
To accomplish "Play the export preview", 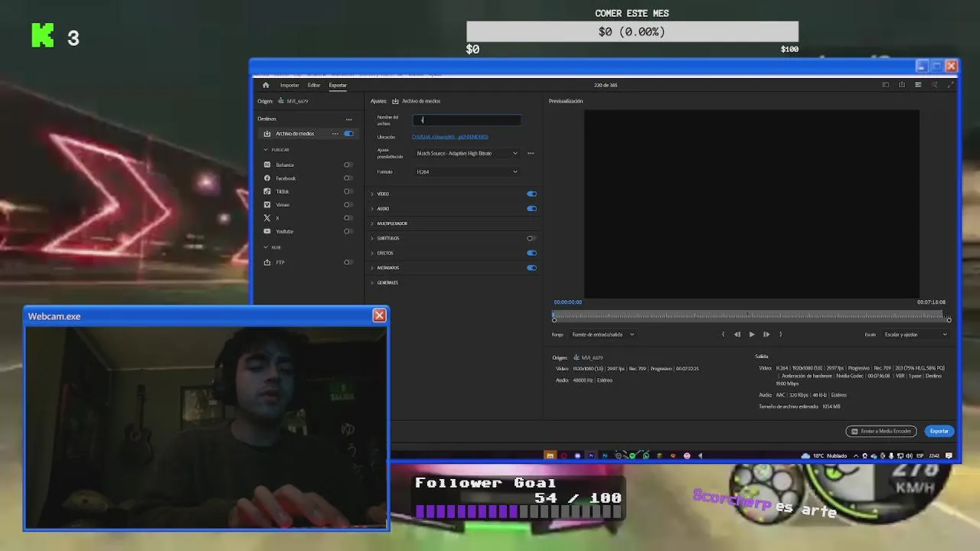I will [752, 334].
